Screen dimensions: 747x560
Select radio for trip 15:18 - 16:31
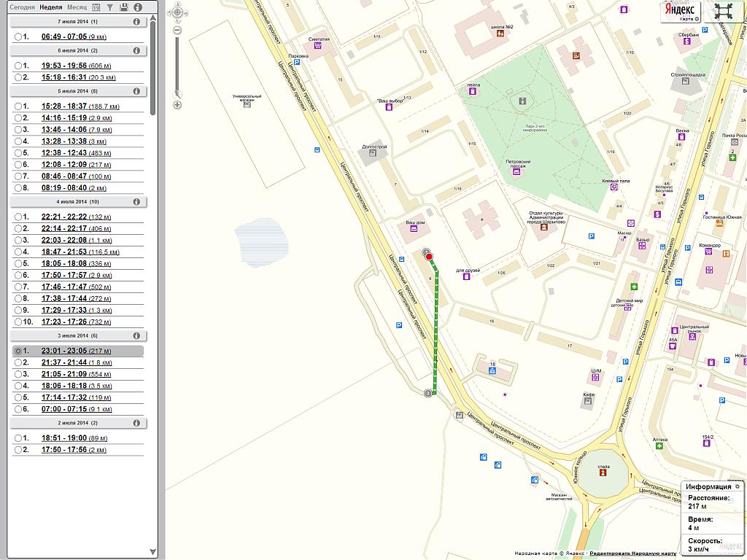coord(18,77)
